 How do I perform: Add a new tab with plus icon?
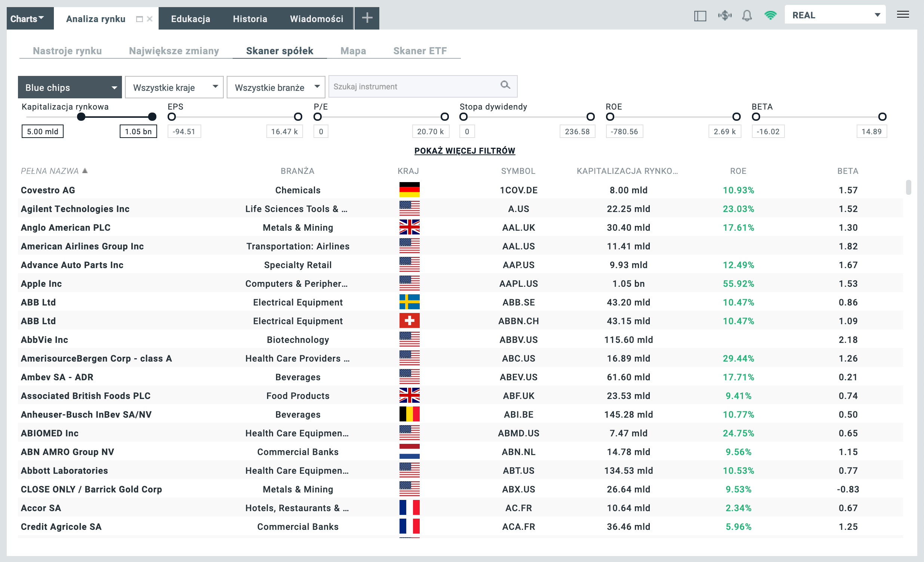click(x=367, y=18)
